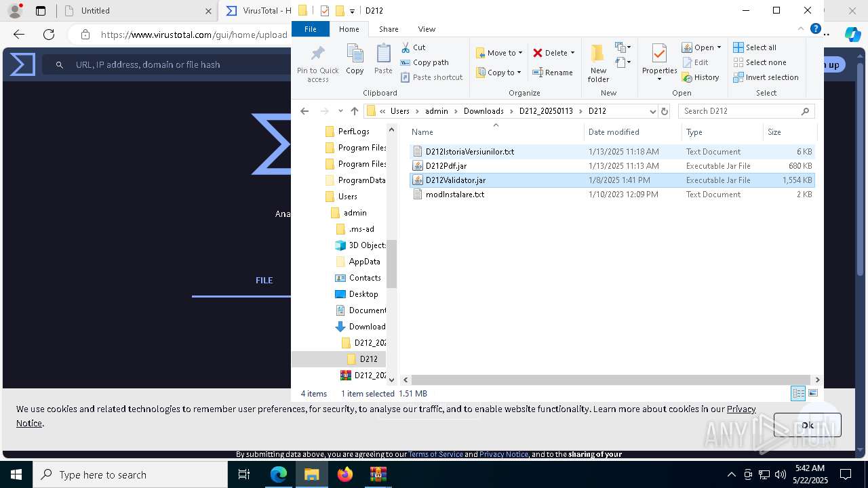Open Properties of selected file

tap(659, 62)
